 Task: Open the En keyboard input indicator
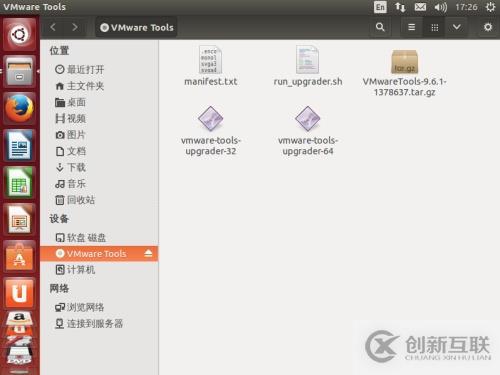pos(380,7)
